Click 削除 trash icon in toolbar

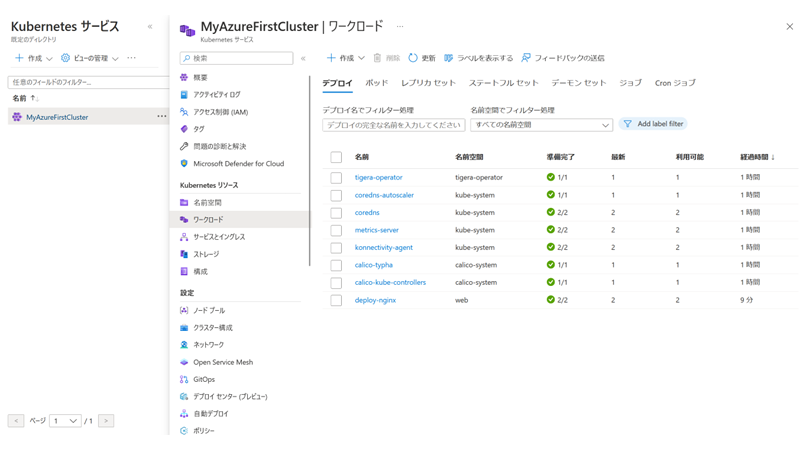point(377,58)
